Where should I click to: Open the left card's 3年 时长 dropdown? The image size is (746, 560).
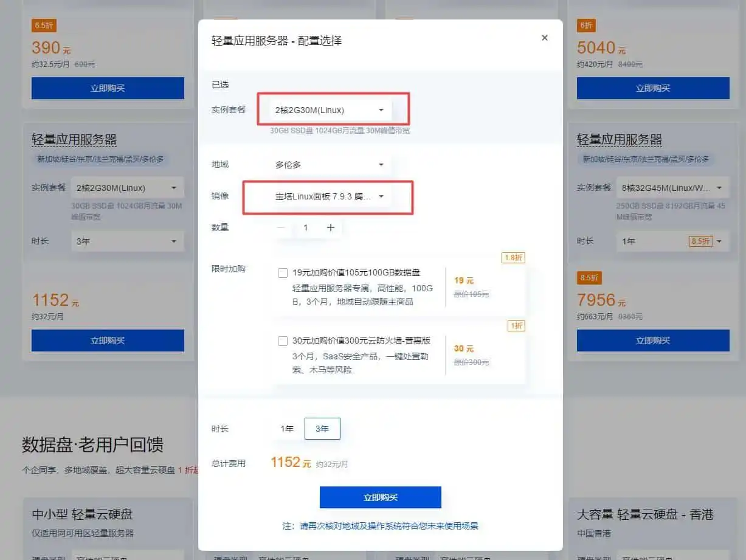126,241
